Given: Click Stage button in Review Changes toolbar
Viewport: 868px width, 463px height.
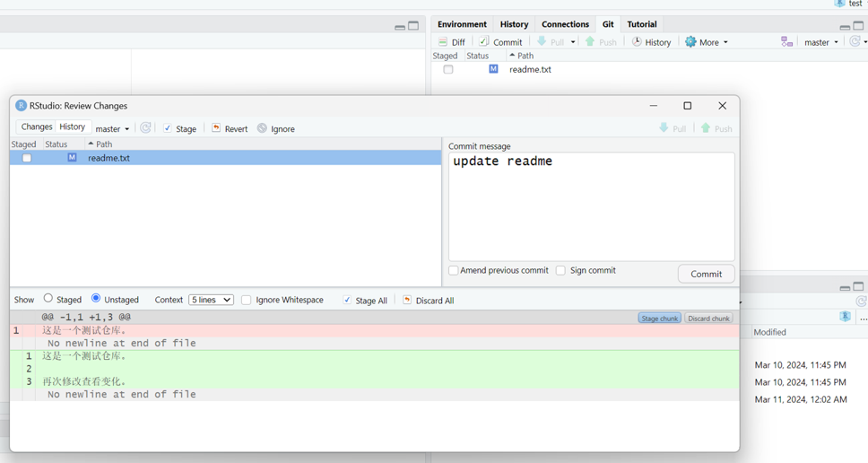Looking at the screenshot, I should coord(179,128).
